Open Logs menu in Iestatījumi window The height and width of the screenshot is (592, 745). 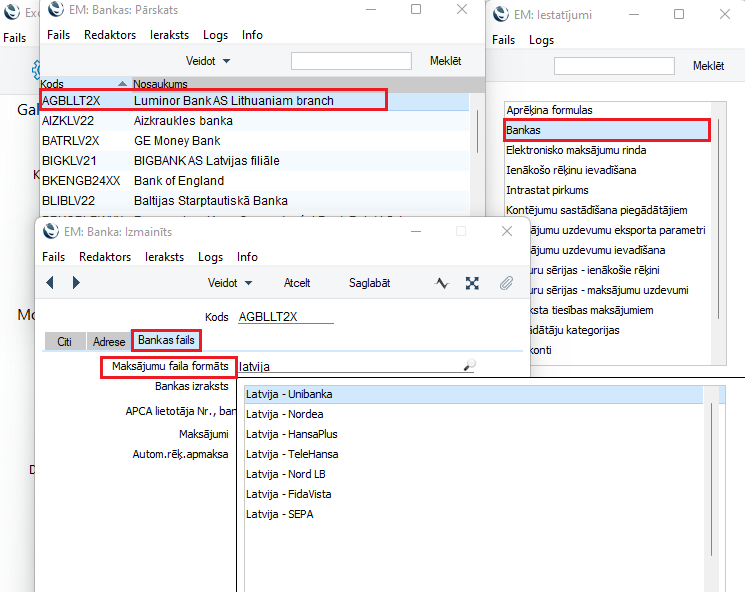(541, 40)
